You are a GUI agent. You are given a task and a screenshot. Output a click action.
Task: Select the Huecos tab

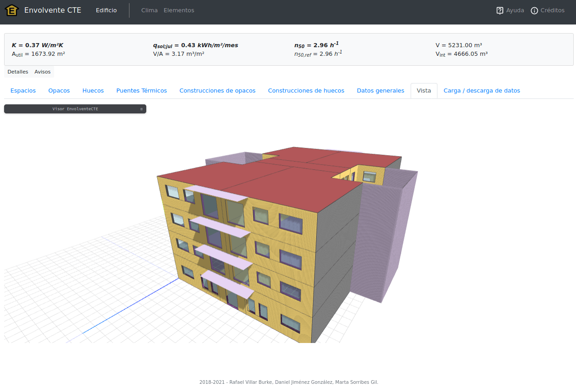(93, 91)
